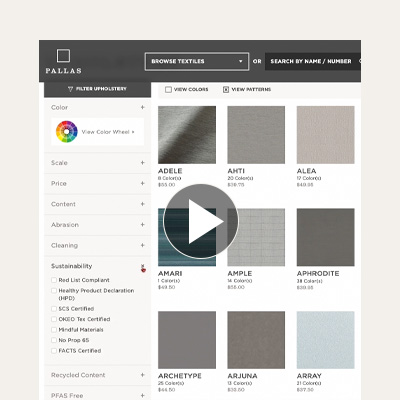Expand the Color filter section
Screen dimensions: 400x400
[142, 107]
